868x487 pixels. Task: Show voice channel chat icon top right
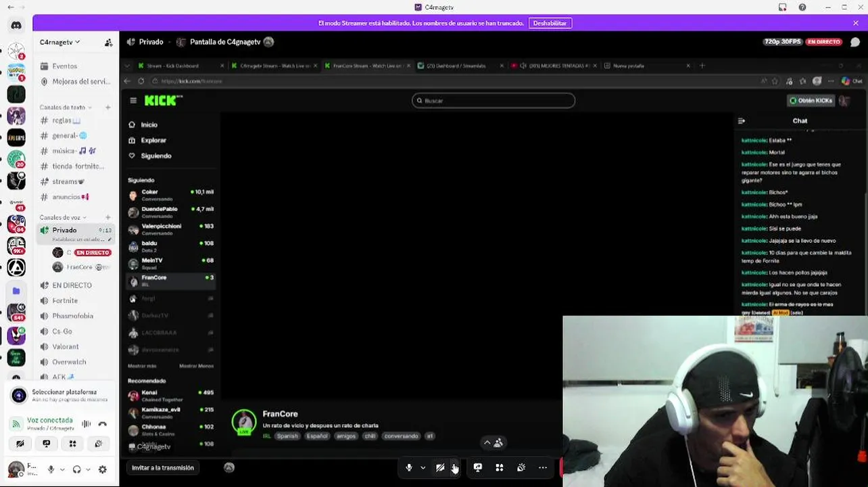(855, 42)
